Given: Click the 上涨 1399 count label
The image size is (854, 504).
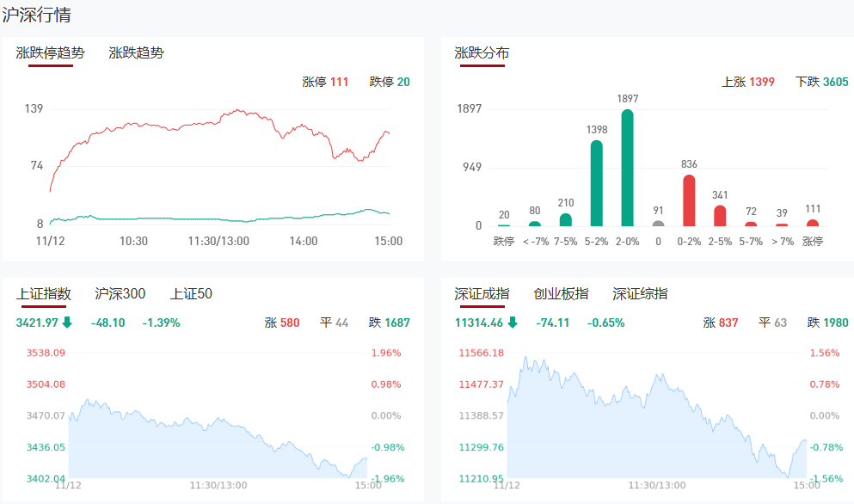Looking at the screenshot, I should tap(747, 82).
